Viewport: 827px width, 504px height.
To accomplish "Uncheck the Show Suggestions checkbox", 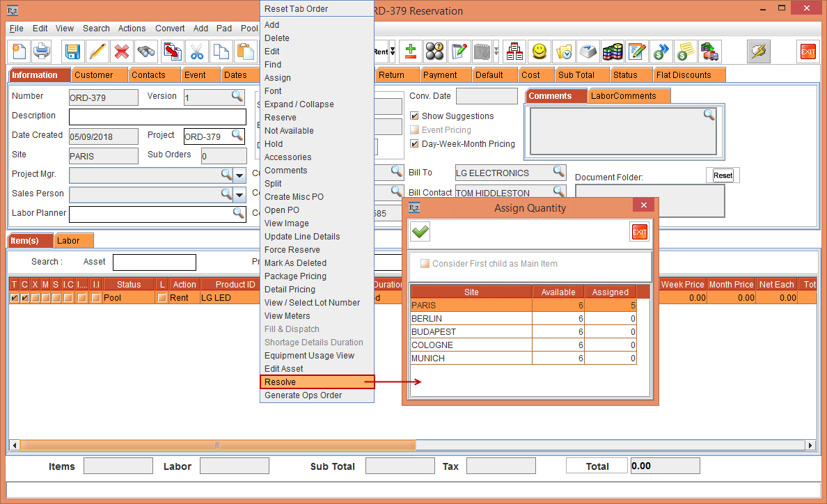I will 415,116.
